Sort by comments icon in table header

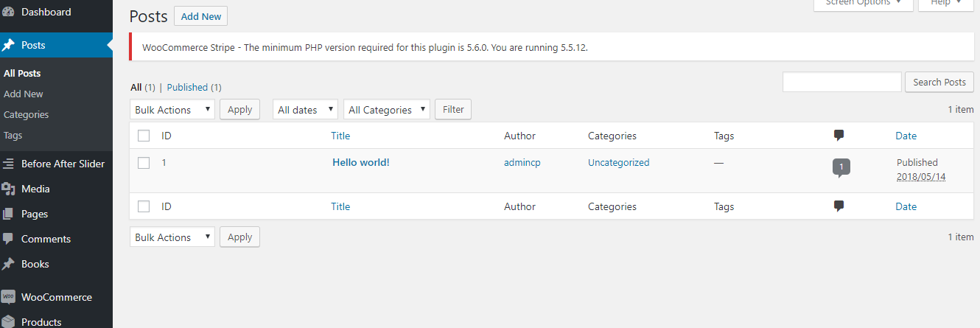839,136
